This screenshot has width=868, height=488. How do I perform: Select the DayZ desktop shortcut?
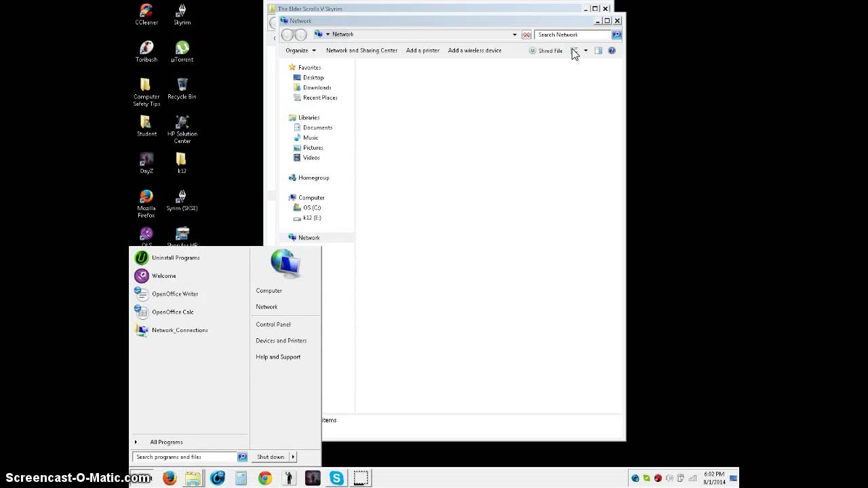(146, 163)
